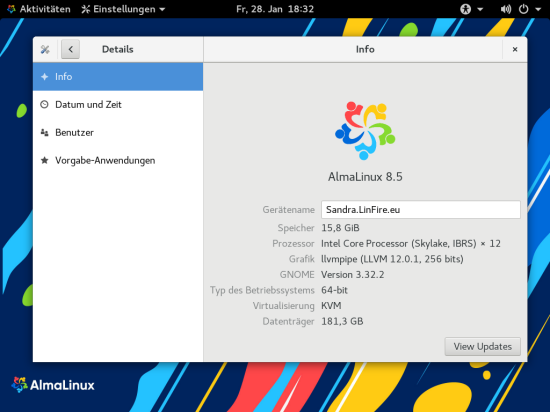Click the Grafik value llvmpipe
Image resolution: width=550 pixels, height=412 pixels.
pyautogui.click(x=392, y=259)
